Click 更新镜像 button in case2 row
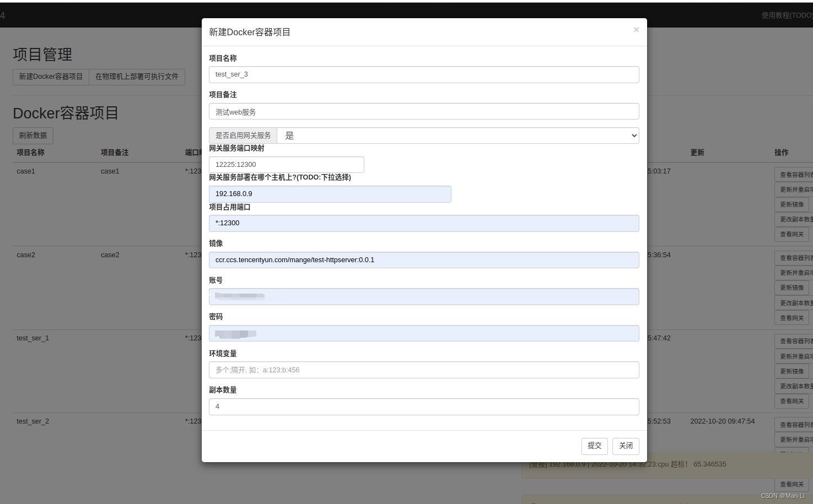 pos(792,288)
